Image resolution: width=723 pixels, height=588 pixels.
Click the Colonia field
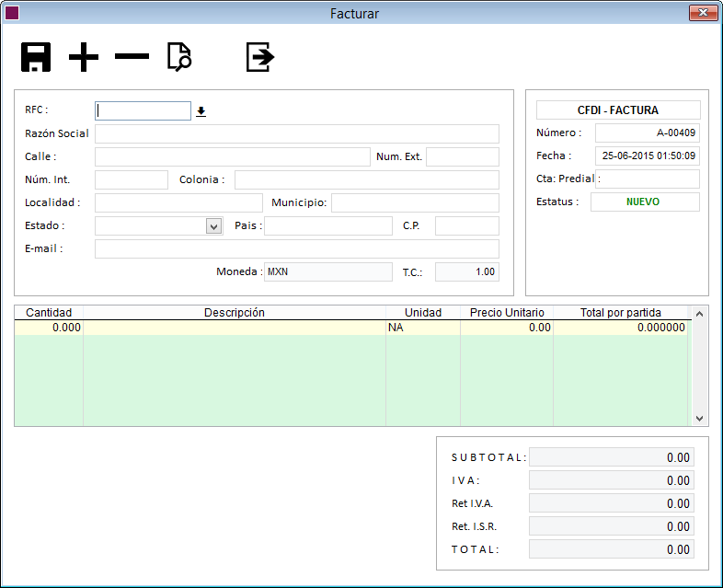pyautogui.click(x=367, y=179)
